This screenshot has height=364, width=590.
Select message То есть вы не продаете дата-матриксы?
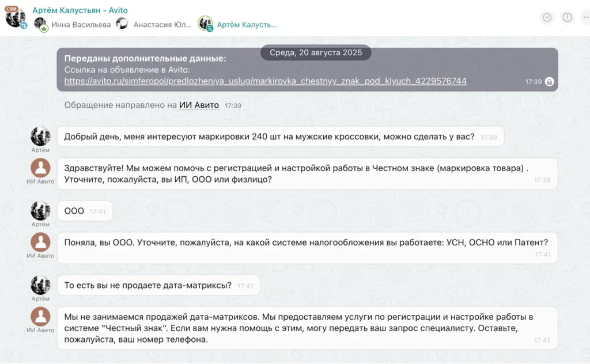click(x=158, y=286)
